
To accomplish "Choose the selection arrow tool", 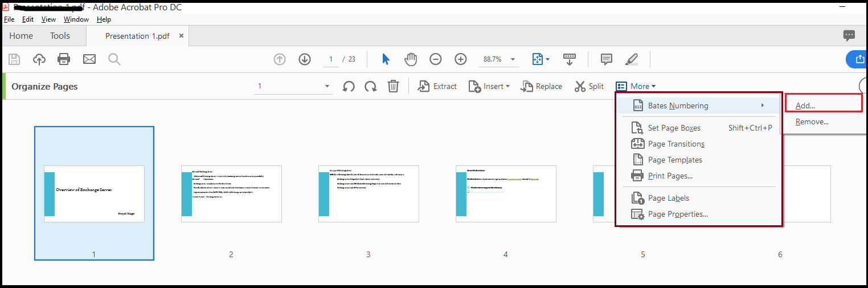I will point(386,59).
